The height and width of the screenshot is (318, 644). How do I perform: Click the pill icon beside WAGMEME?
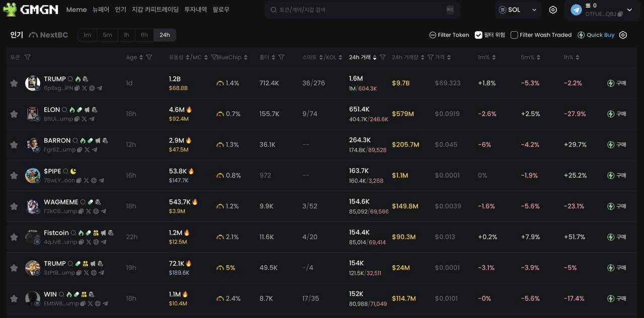(x=91, y=202)
